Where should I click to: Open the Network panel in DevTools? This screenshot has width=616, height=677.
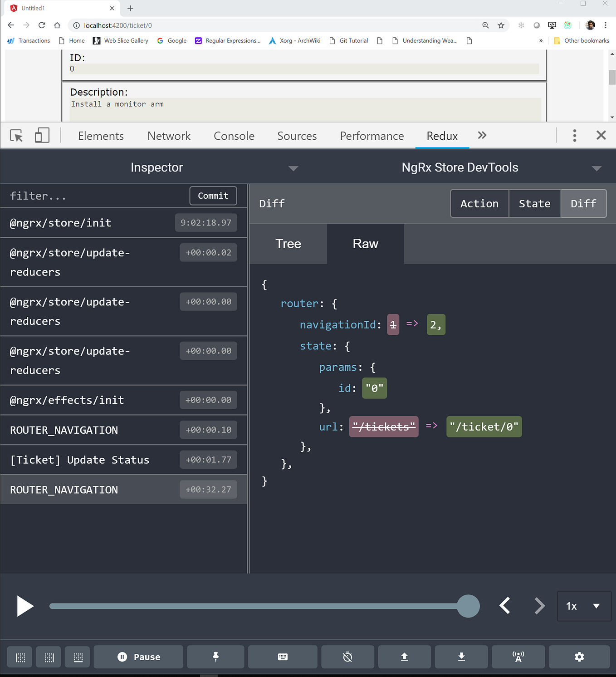tap(168, 136)
